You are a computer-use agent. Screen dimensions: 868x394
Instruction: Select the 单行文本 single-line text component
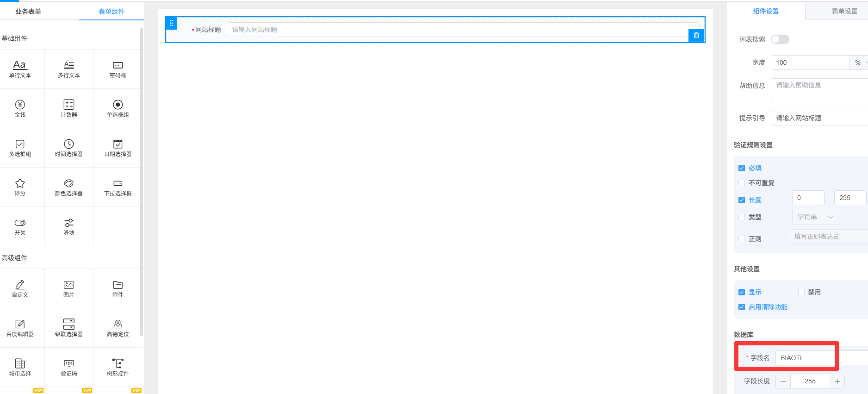pyautogui.click(x=20, y=69)
